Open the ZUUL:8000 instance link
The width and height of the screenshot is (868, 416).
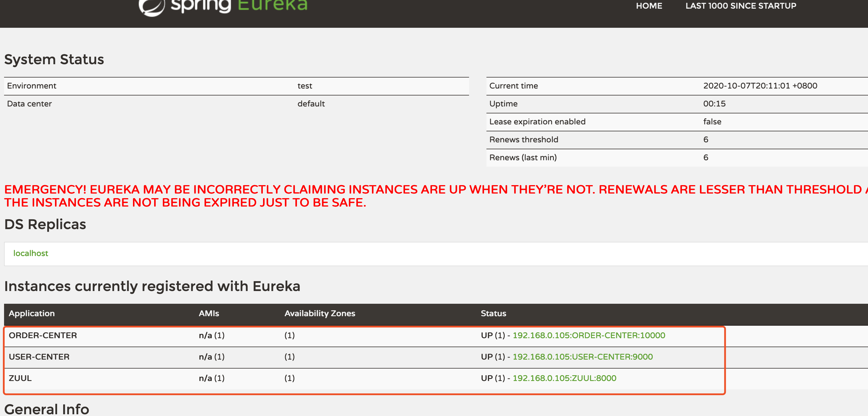coord(564,378)
